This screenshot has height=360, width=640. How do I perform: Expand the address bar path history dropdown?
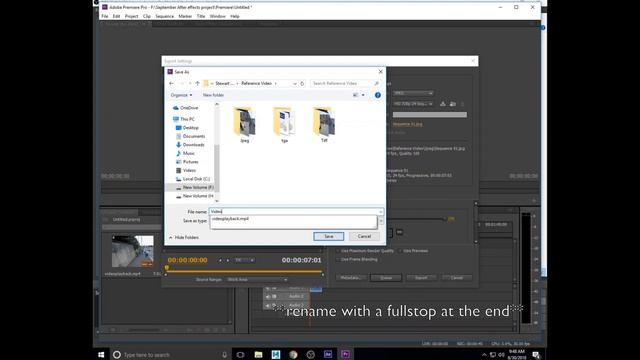pyautogui.click(x=295, y=83)
